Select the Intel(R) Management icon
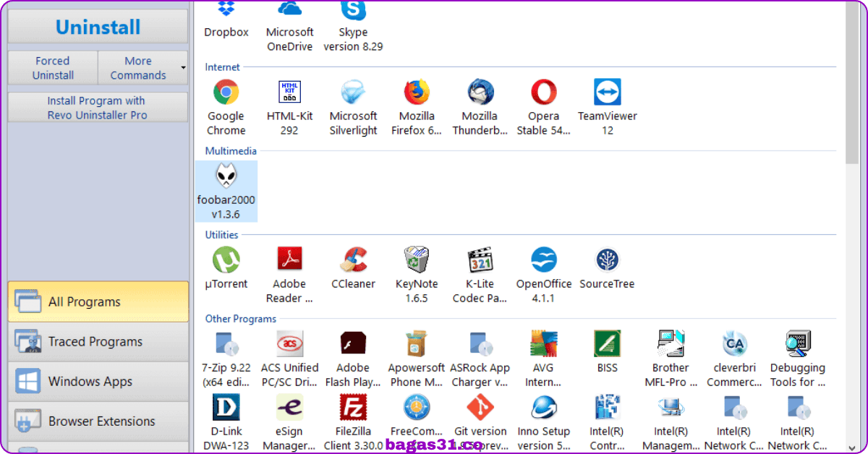Image resolution: width=868 pixels, height=454 pixels. 671,408
